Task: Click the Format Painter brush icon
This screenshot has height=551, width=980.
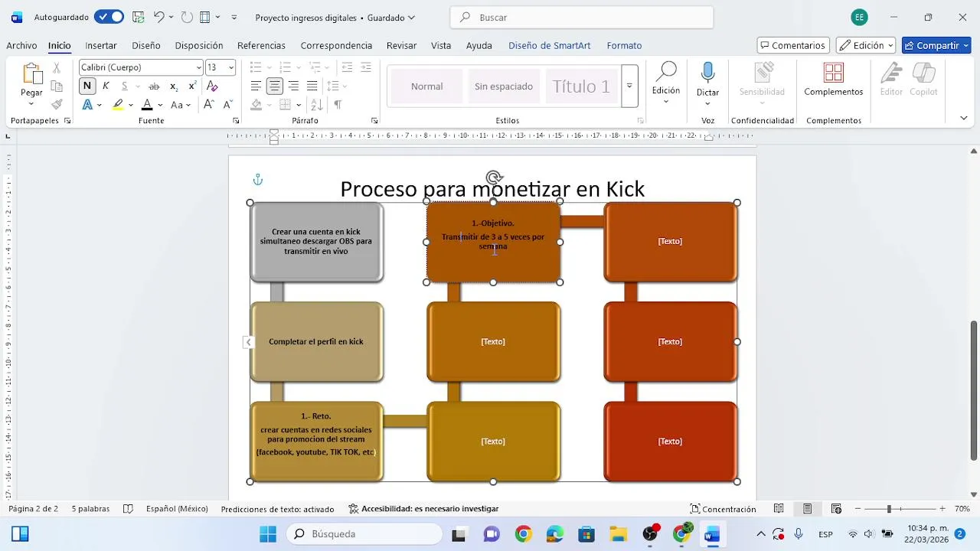Action: tap(57, 105)
